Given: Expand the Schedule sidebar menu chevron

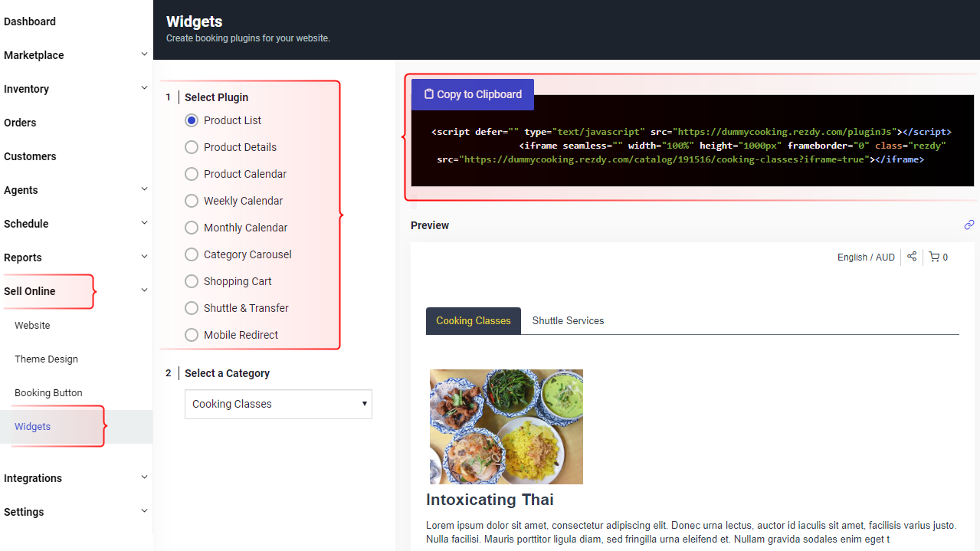Looking at the screenshot, I should pyautogui.click(x=144, y=223).
